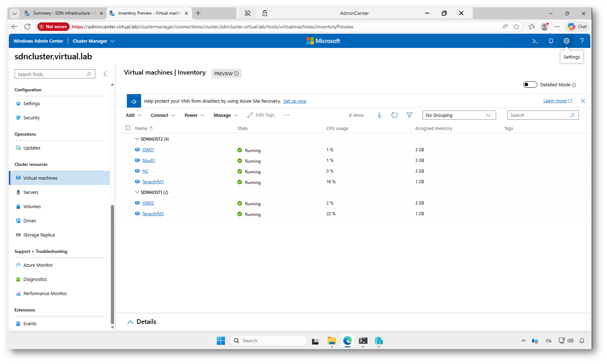The height and width of the screenshot is (364, 607).
Task: Open the PowerShell console icon in header
Action: point(535,41)
